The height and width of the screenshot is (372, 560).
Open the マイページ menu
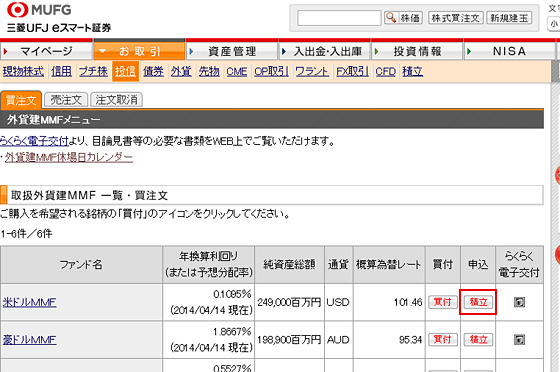46,51
